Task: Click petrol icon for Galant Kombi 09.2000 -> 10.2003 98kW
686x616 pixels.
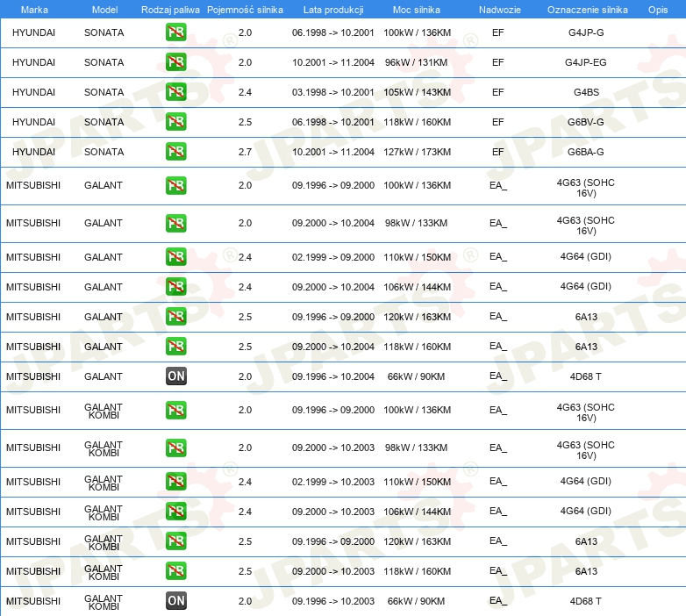Action: (x=175, y=448)
